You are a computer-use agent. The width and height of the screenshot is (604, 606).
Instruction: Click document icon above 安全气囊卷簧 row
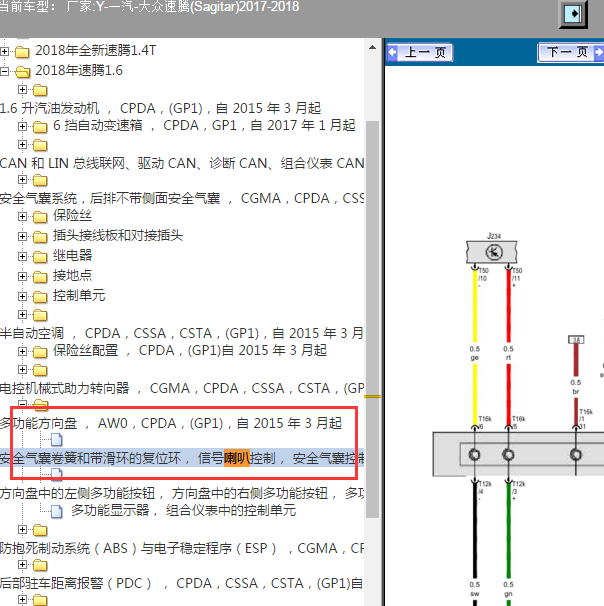pyautogui.click(x=57, y=440)
